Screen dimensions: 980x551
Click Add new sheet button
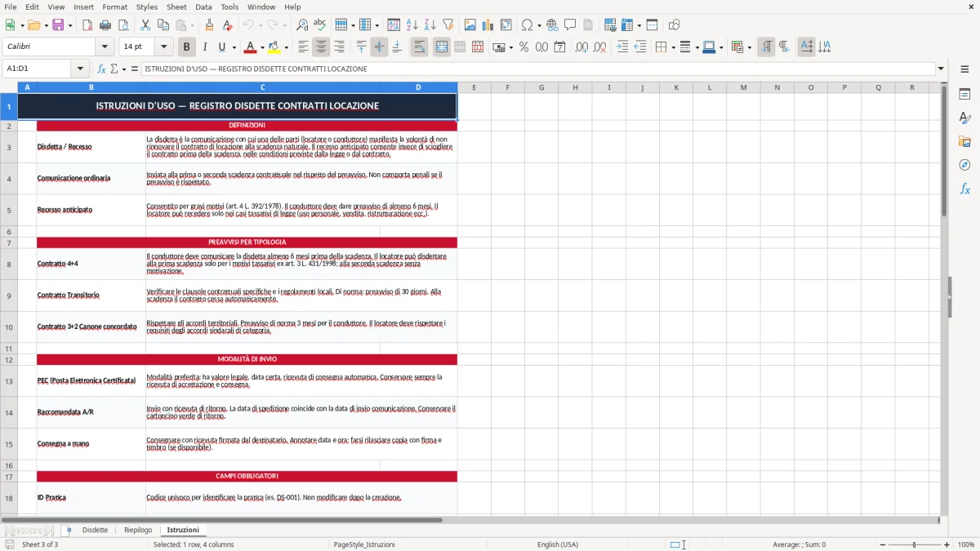tap(69, 530)
